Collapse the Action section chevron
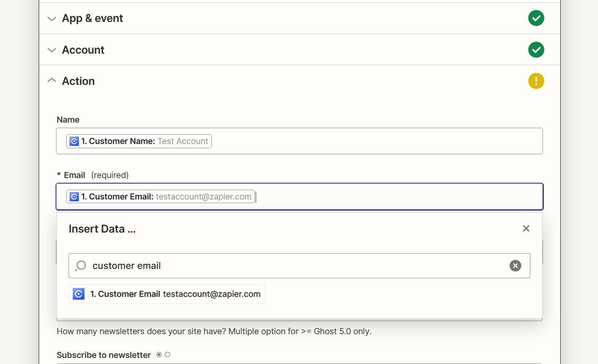This screenshot has width=598, height=364. [52, 81]
